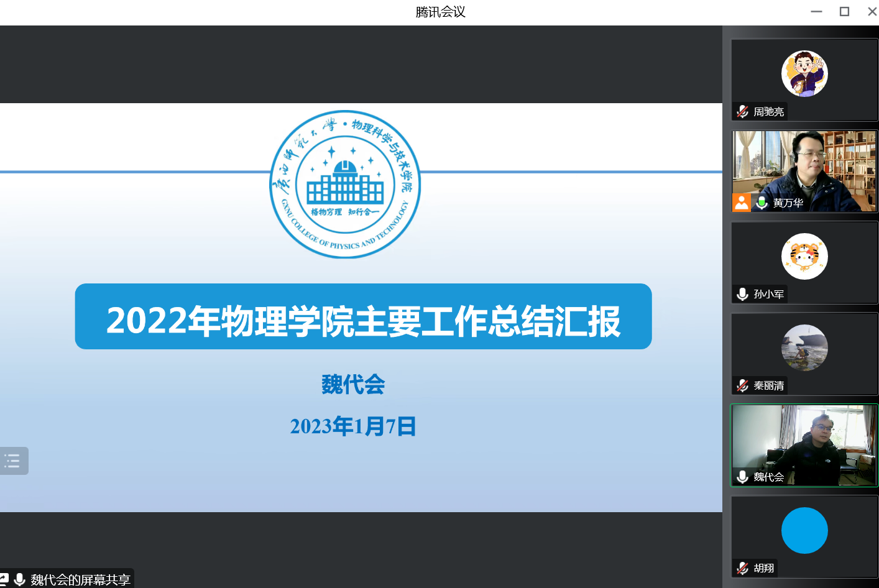This screenshot has width=879, height=588.
Task: Click the green microphone icon beside 黄万华
Action: [762, 203]
